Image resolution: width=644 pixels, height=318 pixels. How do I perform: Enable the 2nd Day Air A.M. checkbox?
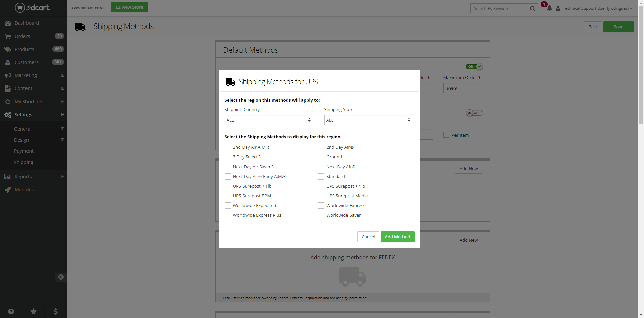point(228,147)
